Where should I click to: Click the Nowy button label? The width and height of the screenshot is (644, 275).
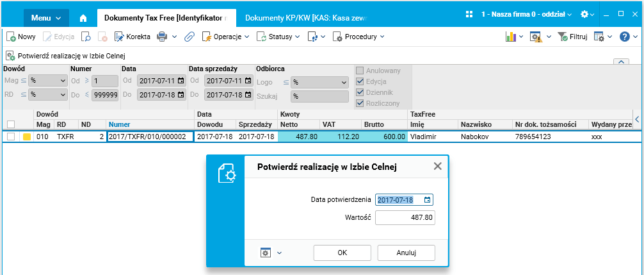27,37
